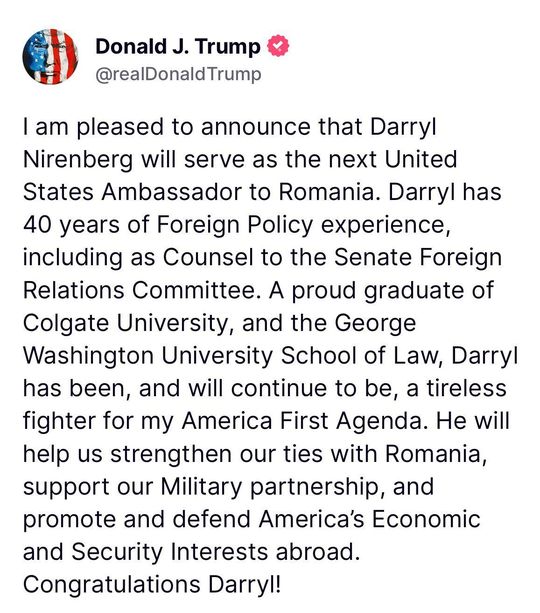The width and height of the screenshot is (540, 613).
Task: Select the word "Economic" in the post
Action: point(425,520)
